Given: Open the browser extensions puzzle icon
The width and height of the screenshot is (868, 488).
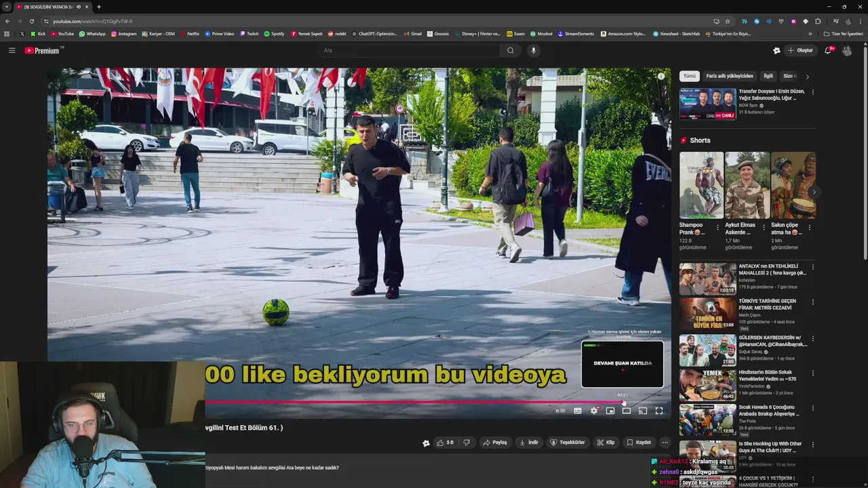Looking at the screenshot, I should click(818, 21).
